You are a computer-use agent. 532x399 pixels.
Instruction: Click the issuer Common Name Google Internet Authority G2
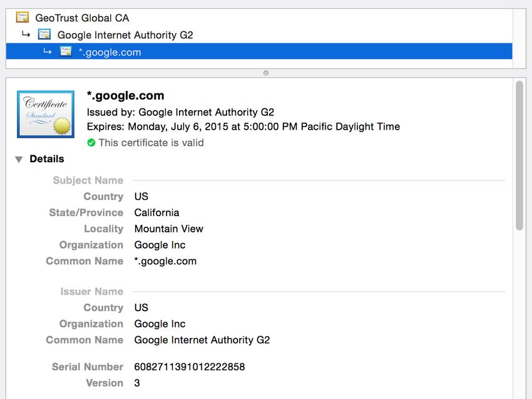click(x=202, y=340)
